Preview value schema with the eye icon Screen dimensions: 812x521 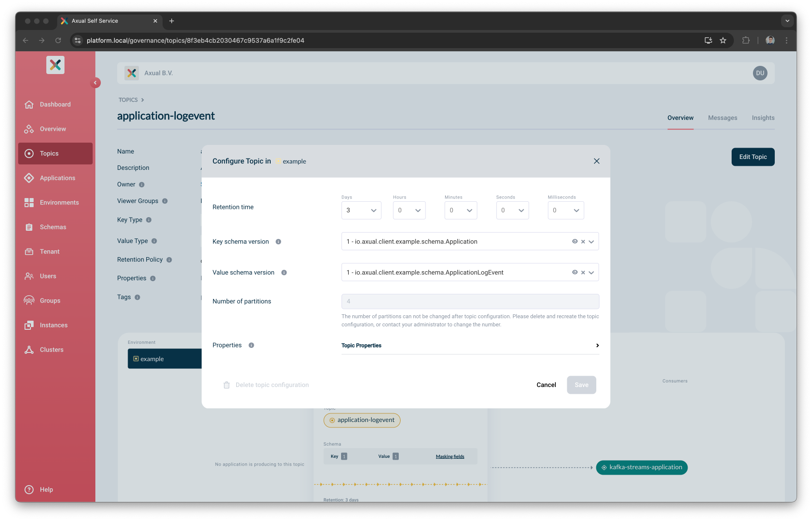coord(574,273)
